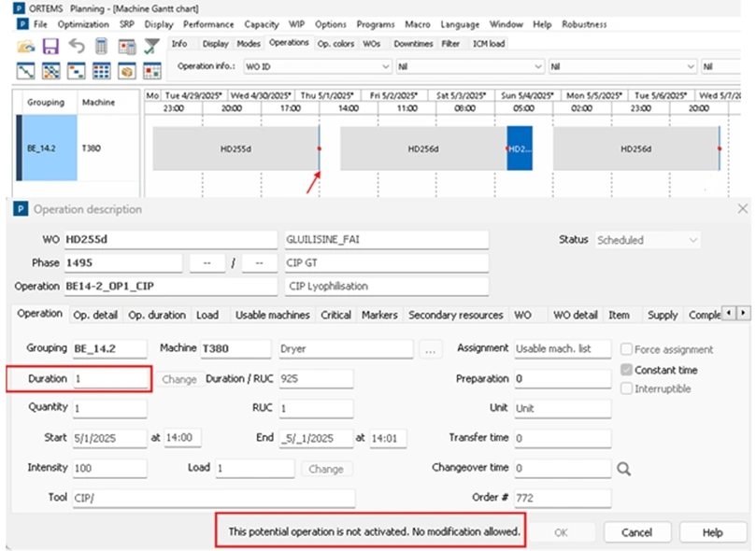756x551 pixels.
Task: Toggle the Force assignment checkbox
Action: click(x=626, y=349)
